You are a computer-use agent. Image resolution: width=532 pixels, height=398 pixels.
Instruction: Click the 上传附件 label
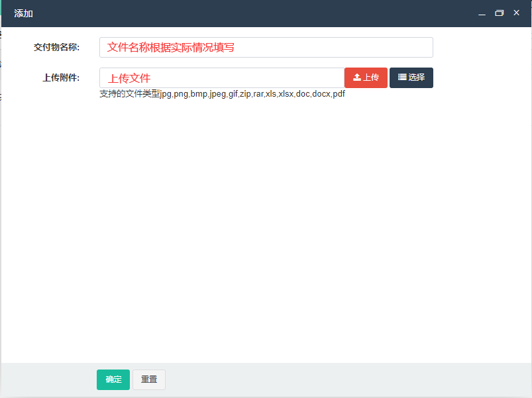click(61, 77)
